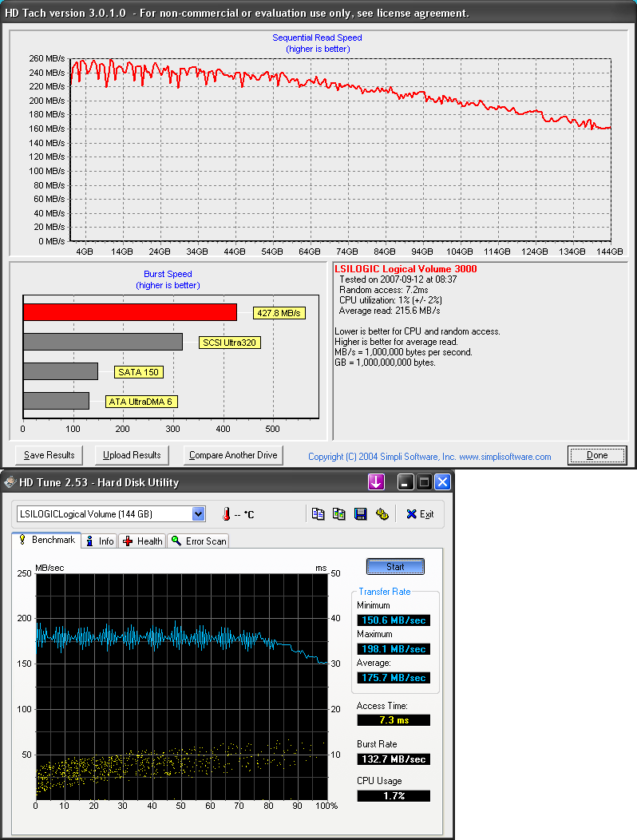
Task: Click 'Random access: 7.2ms' text
Action: pyautogui.click(x=384, y=290)
